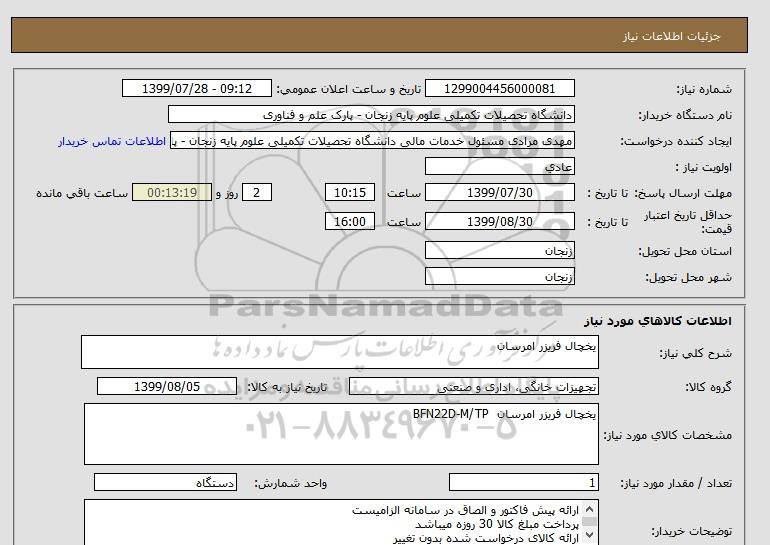Click scroll up arrow in buyer notes box
The height and width of the screenshot is (545, 770).
click(590, 509)
